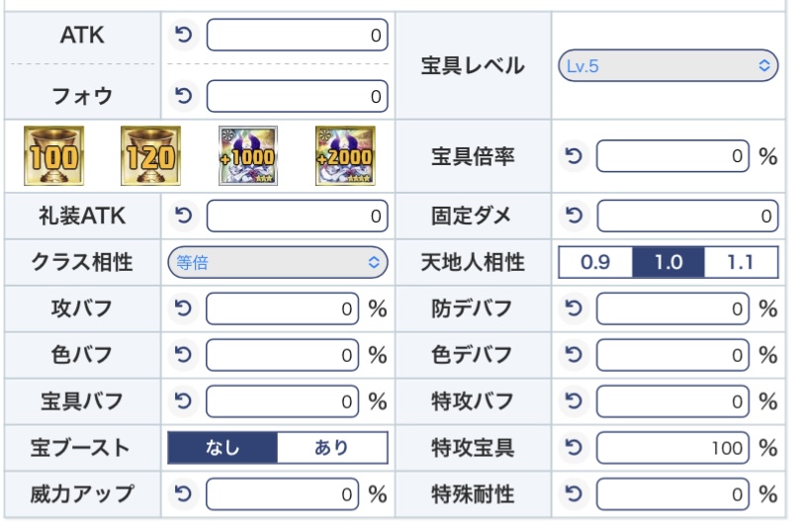Set 宝ブースト to あり
Image resolution: width=801 pixels, height=532 pixels.
pyautogui.click(x=332, y=448)
